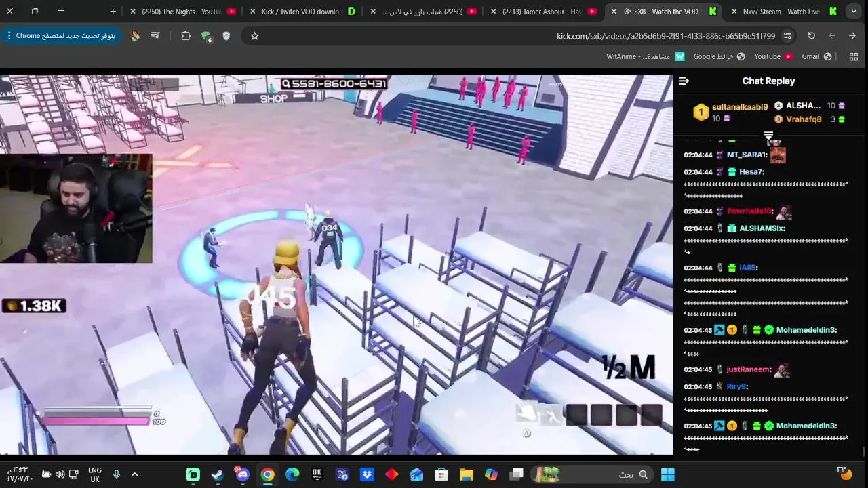Screen dimensions: 868x488
Task: Open Epic Games Launcher from the taskbar
Action: pyautogui.click(x=317, y=474)
